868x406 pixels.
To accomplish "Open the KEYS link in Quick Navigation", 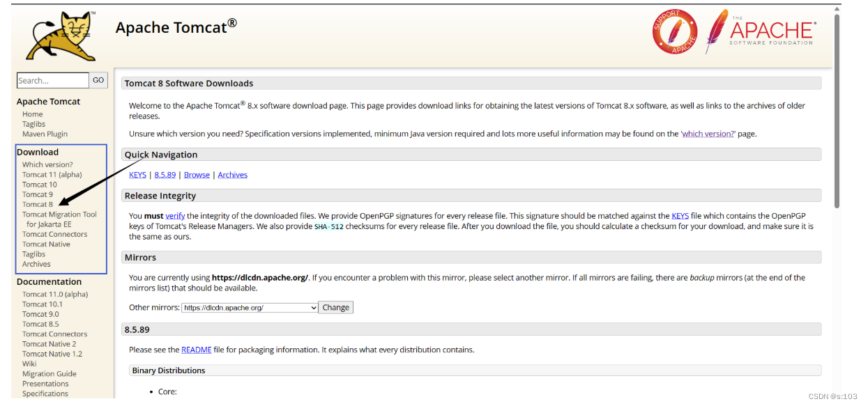I will pyautogui.click(x=137, y=175).
